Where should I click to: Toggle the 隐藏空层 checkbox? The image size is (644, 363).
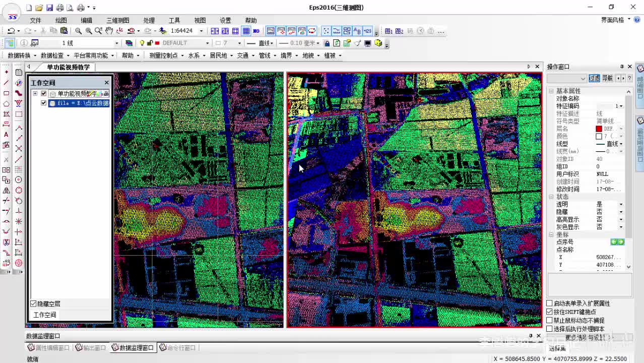(x=34, y=304)
